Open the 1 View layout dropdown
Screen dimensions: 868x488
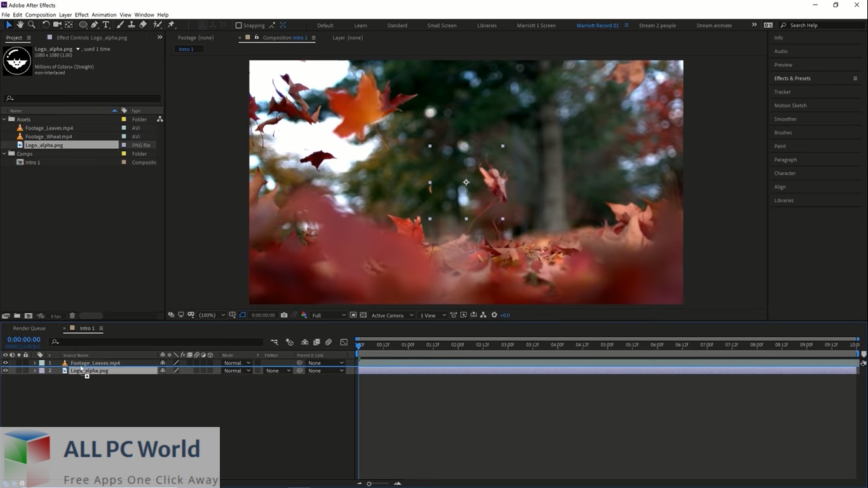pyautogui.click(x=432, y=315)
